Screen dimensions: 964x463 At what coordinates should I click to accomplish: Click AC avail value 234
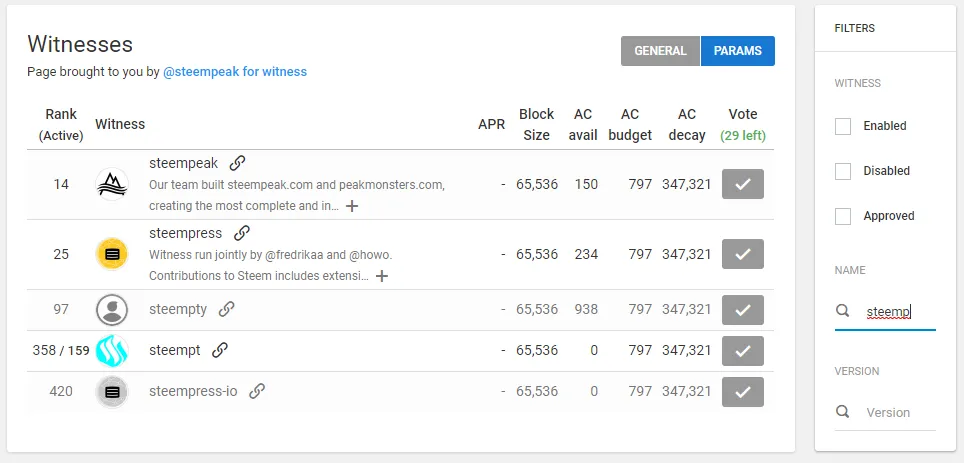[x=586, y=254]
